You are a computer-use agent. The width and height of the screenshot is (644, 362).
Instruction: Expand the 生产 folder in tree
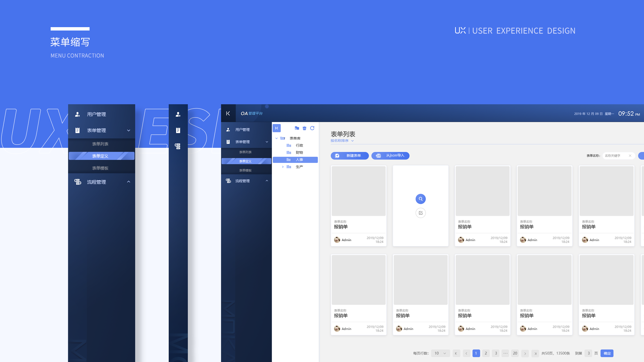(x=283, y=167)
